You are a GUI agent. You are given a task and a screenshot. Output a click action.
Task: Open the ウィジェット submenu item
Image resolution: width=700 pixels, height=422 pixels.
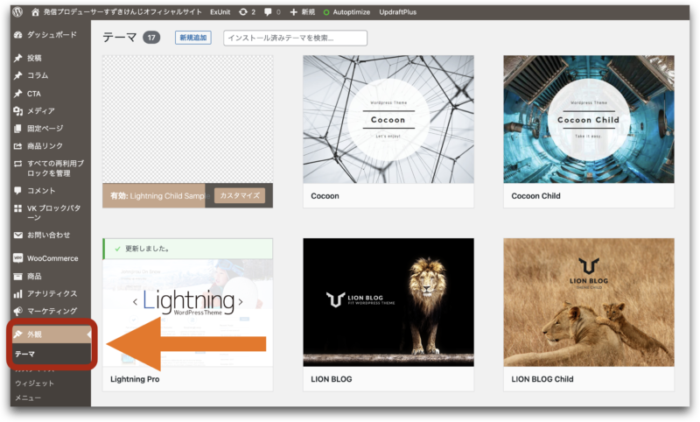34,383
